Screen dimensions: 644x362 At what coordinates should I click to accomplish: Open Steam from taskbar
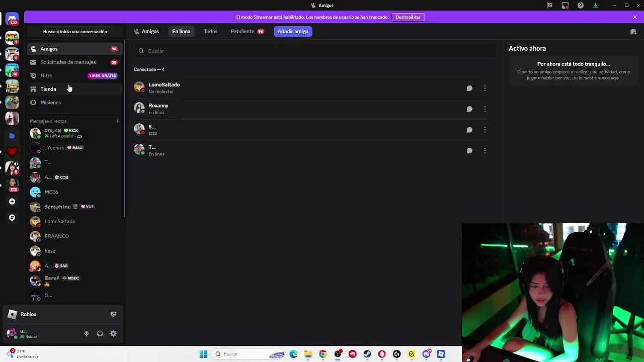[367, 354]
